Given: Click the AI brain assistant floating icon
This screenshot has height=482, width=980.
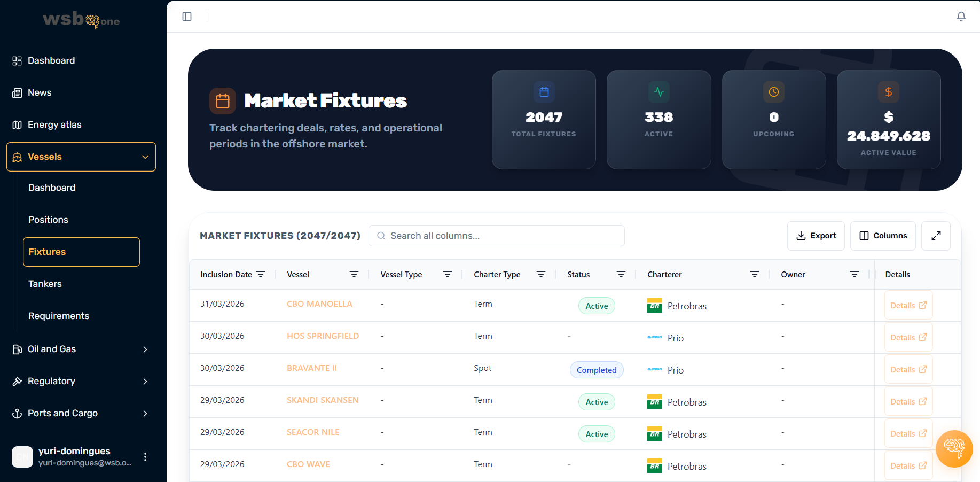Looking at the screenshot, I should pos(954,449).
